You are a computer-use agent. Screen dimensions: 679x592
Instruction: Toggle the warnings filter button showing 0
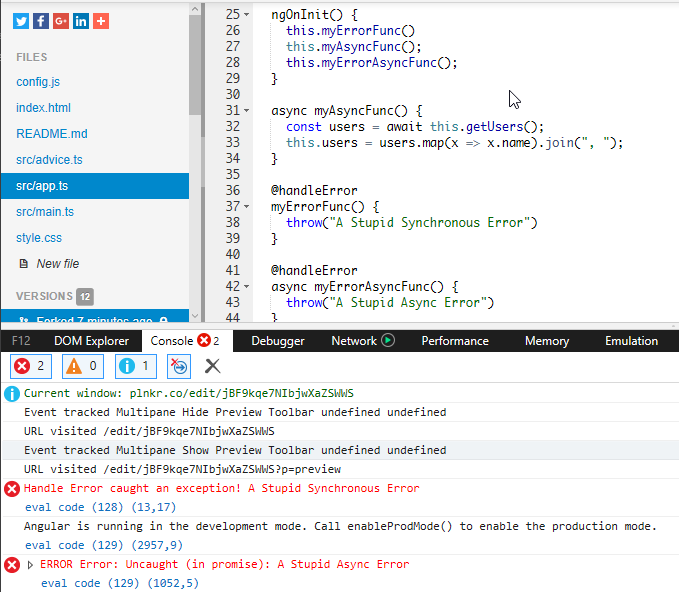[83, 366]
